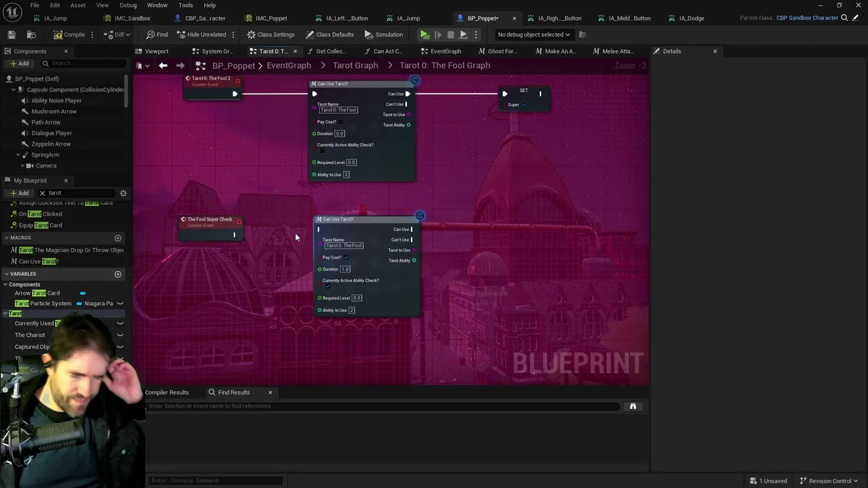Click Hide Unrelated button
868x488 pixels.
[x=201, y=35]
